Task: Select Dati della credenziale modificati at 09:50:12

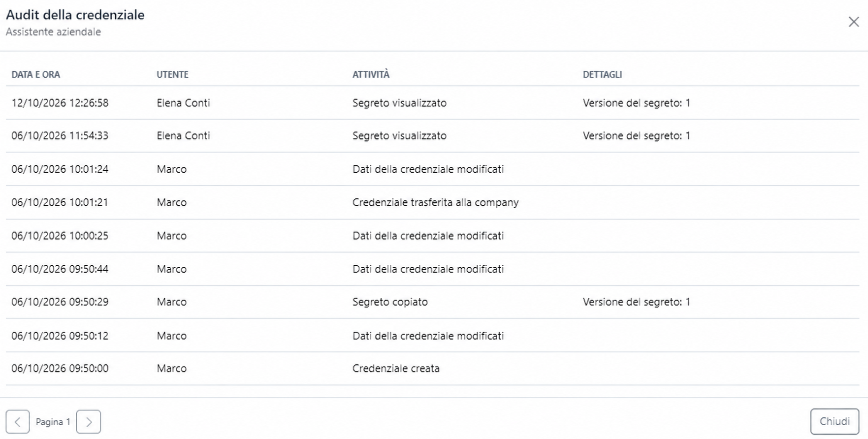Action: click(428, 336)
